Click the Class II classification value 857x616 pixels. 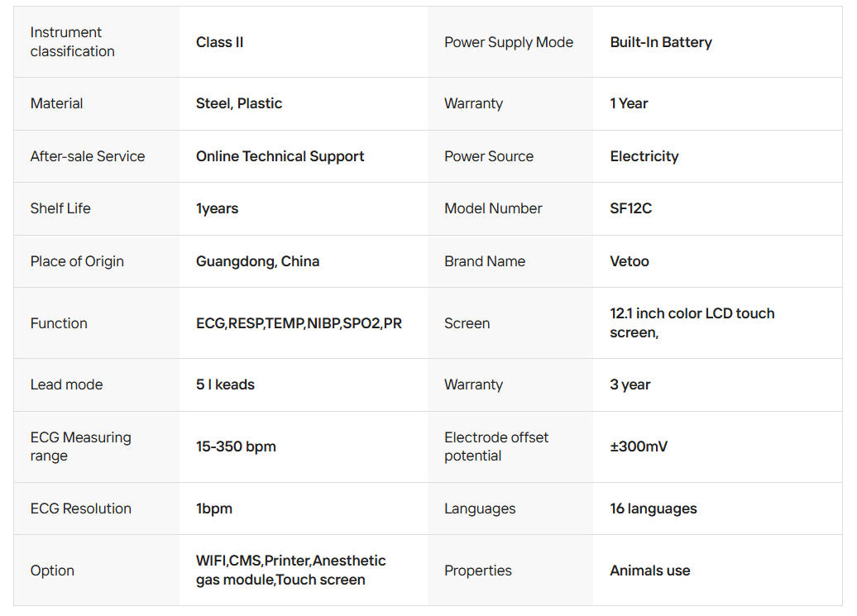[220, 42]
